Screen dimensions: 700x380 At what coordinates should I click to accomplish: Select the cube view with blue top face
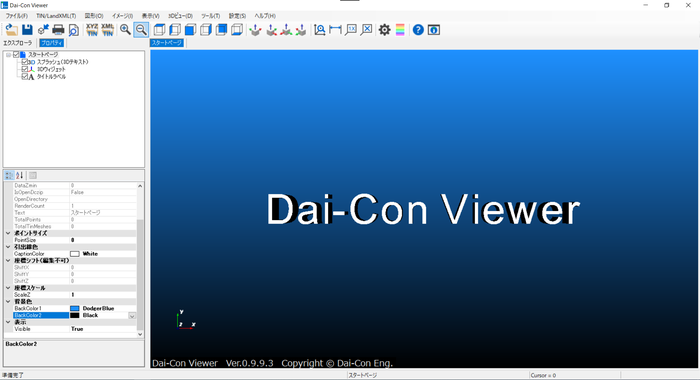159,30
